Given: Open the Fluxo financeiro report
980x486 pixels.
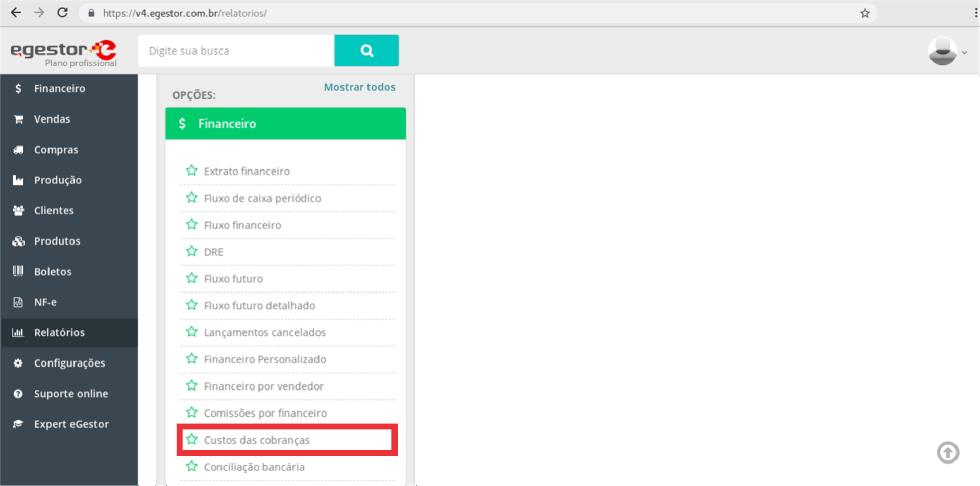Looking at the screenshot, I should [242, 225].
